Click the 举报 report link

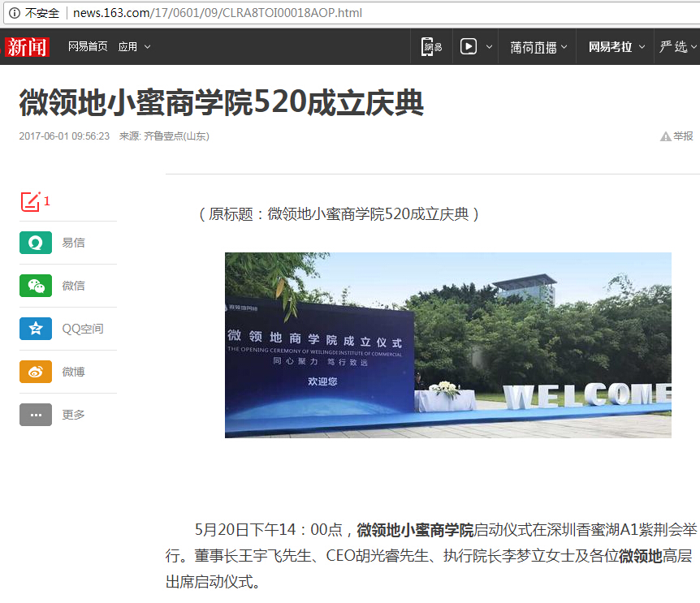pyautogui.click(x=677, y=136)
